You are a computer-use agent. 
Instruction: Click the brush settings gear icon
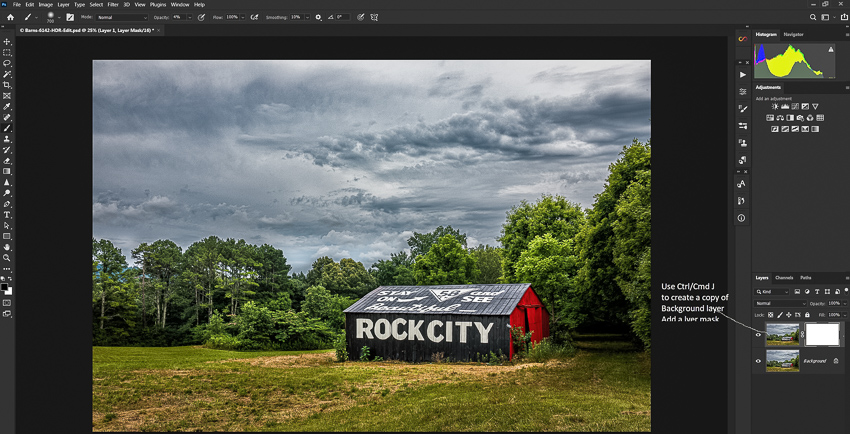click(x=319, y=17)
